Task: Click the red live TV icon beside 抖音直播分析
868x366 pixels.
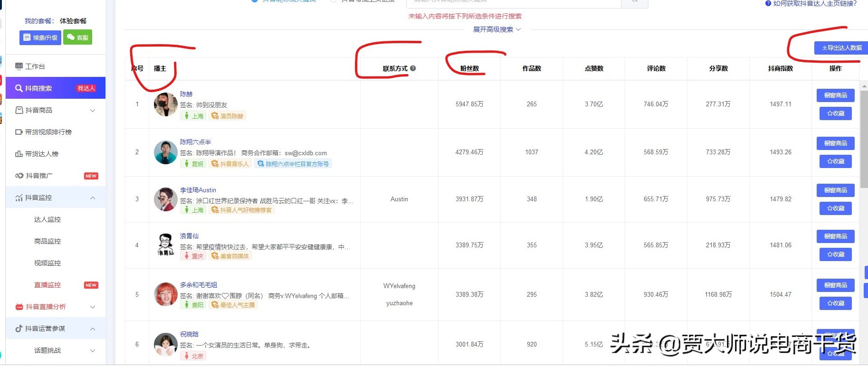Action: [x=19, y=307]
